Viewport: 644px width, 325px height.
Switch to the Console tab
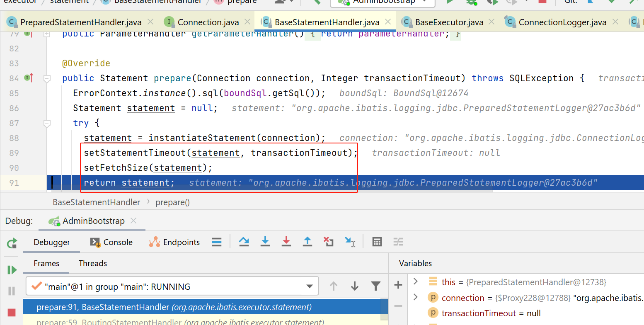tap(111, 242)
